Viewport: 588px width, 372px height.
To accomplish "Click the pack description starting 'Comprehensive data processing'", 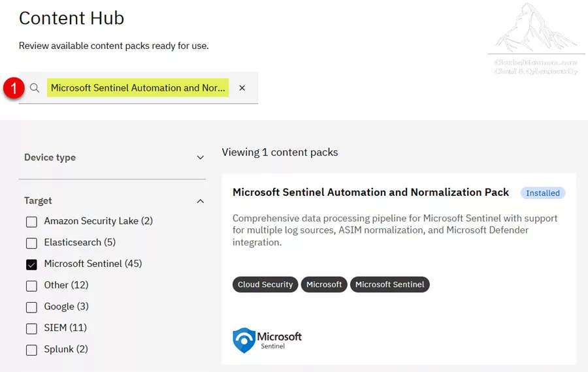I will (x=395, y=230).
